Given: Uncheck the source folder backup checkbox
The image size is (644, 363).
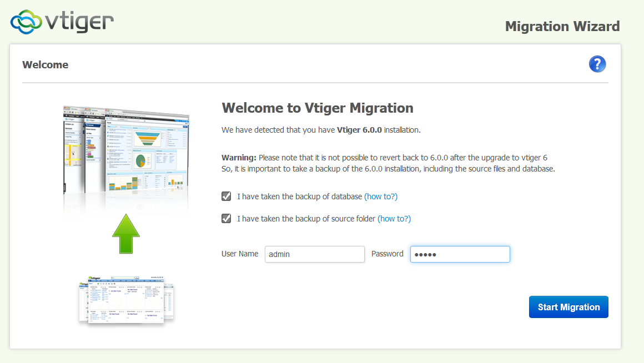Looking at the screenshot, I should click(227, 219).
